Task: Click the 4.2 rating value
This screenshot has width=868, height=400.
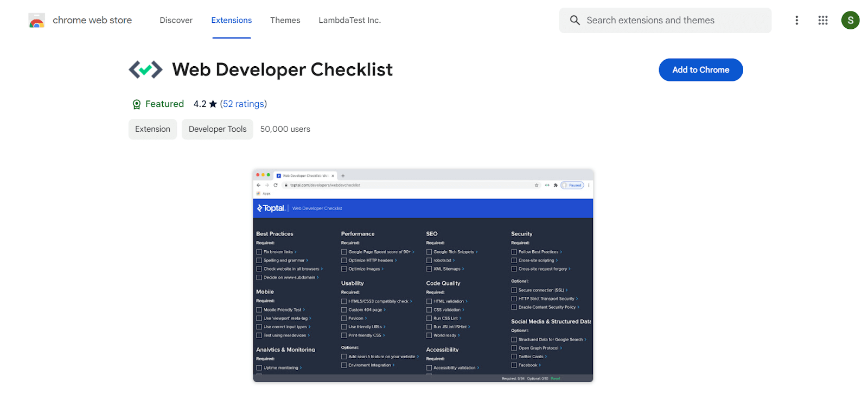Action: [x=200, y=104]
